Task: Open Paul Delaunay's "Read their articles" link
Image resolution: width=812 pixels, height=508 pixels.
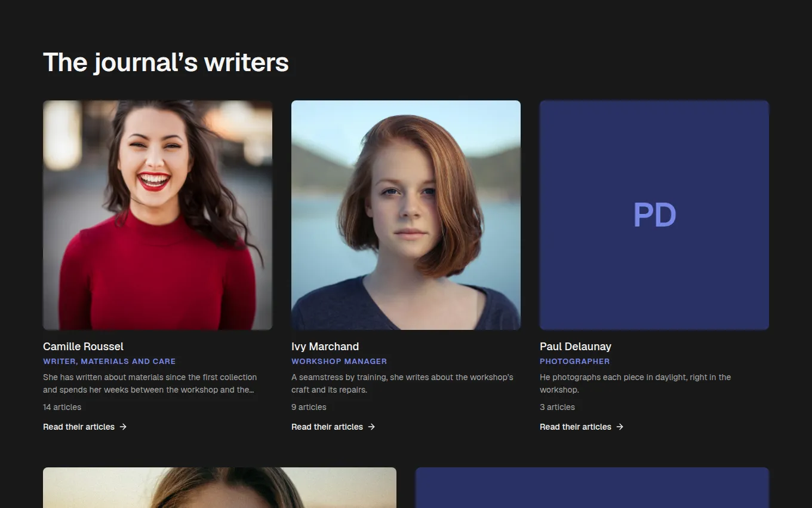Action: point(582,427)
